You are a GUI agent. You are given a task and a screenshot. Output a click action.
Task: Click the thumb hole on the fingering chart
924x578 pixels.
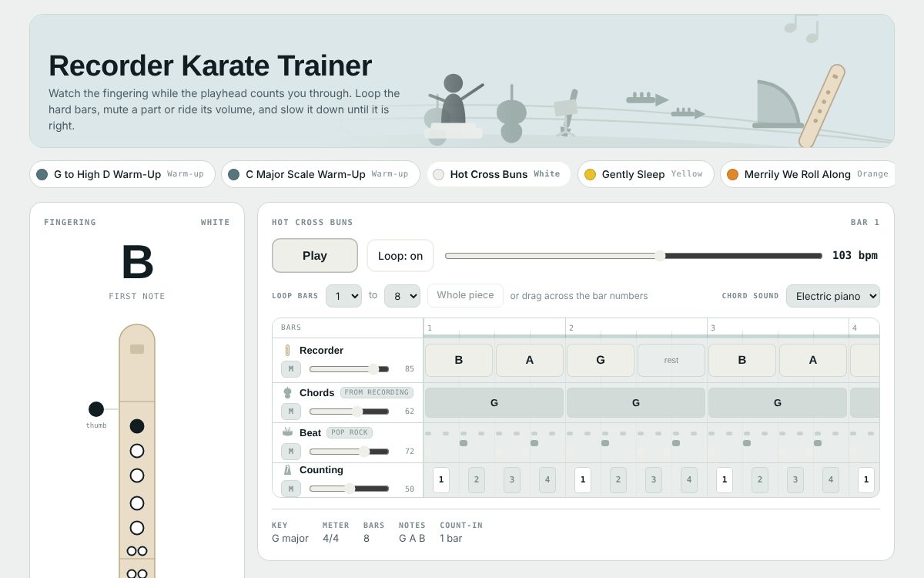96,409
